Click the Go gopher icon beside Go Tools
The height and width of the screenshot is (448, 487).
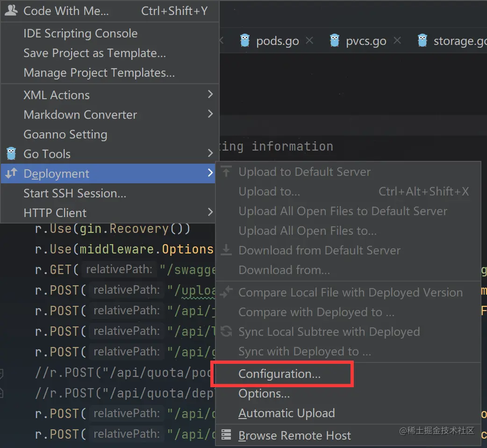pos(11,153)
